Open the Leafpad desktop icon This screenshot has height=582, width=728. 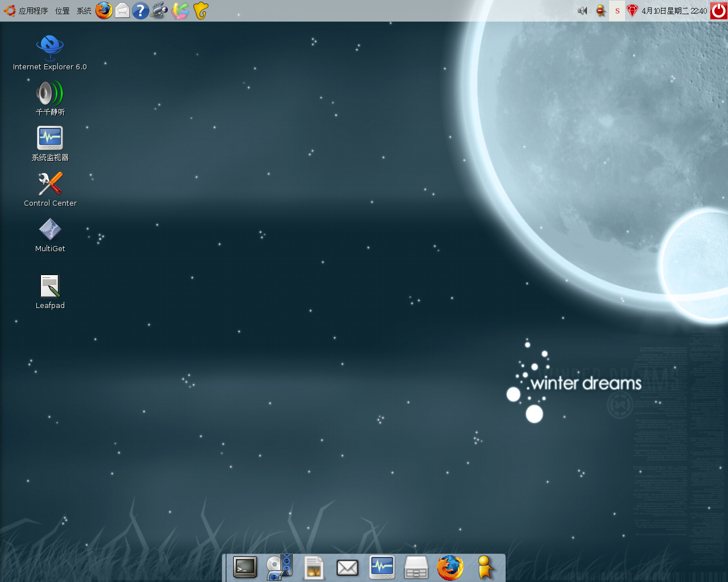(50, 291)
